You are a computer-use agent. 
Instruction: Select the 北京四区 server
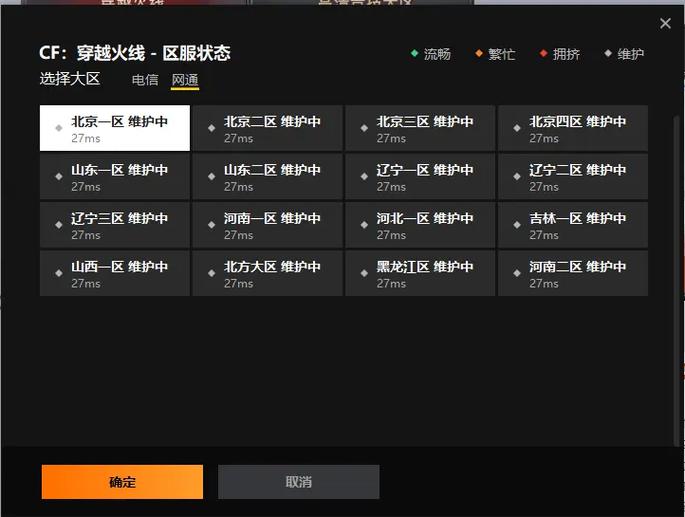tap(573, 128)
